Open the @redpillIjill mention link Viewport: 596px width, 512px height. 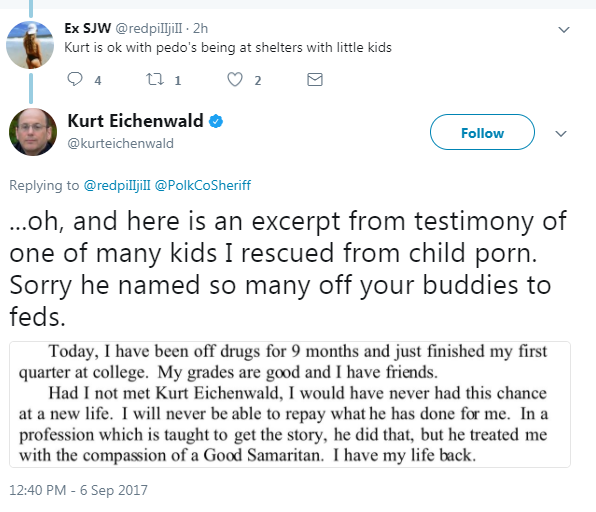click(117, 185)
